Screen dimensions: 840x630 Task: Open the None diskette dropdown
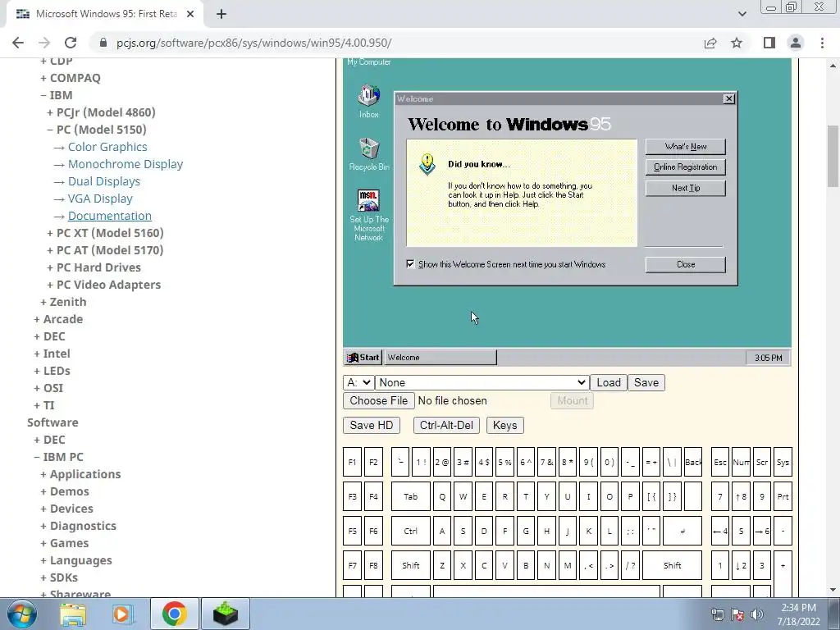coord(482,382)
